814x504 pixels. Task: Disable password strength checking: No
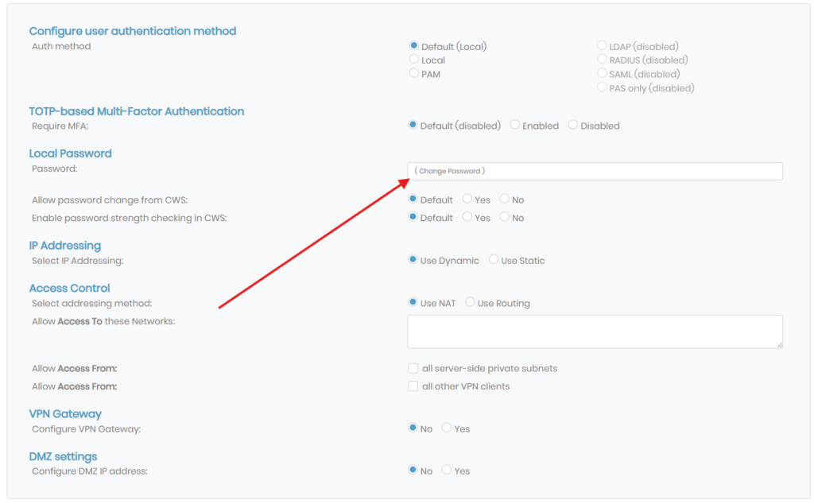click(504, 217)
